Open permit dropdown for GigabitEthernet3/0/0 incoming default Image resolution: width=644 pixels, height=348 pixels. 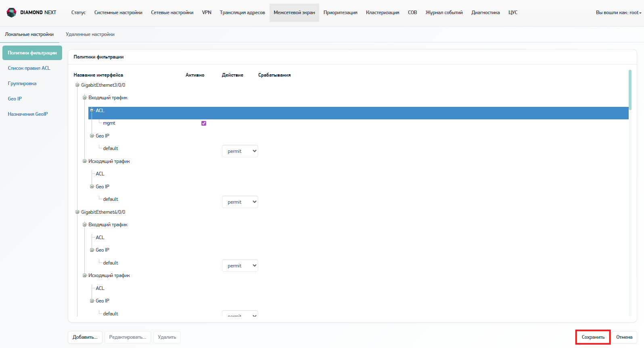[x=240, y=151]
